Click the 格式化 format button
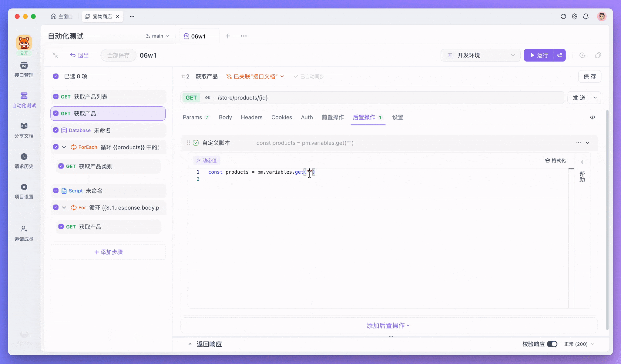This screenshot has height=364, width=621. (556, 161)
